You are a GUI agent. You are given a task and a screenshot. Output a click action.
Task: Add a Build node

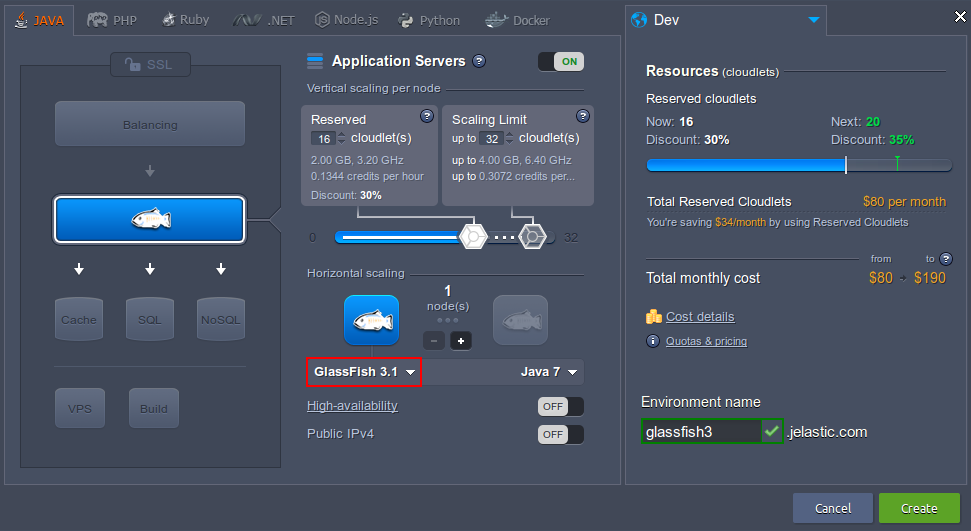point(154,408)
